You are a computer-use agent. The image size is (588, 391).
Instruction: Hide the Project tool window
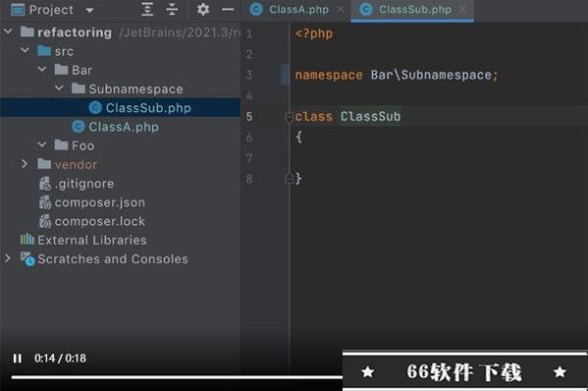coord(228,10)
